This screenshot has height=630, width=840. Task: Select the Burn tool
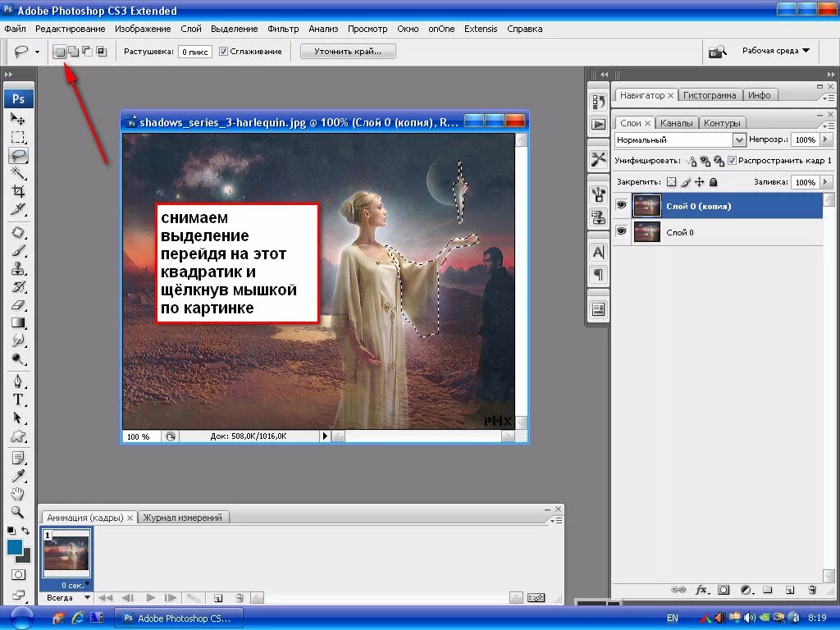tap(18, 359)
